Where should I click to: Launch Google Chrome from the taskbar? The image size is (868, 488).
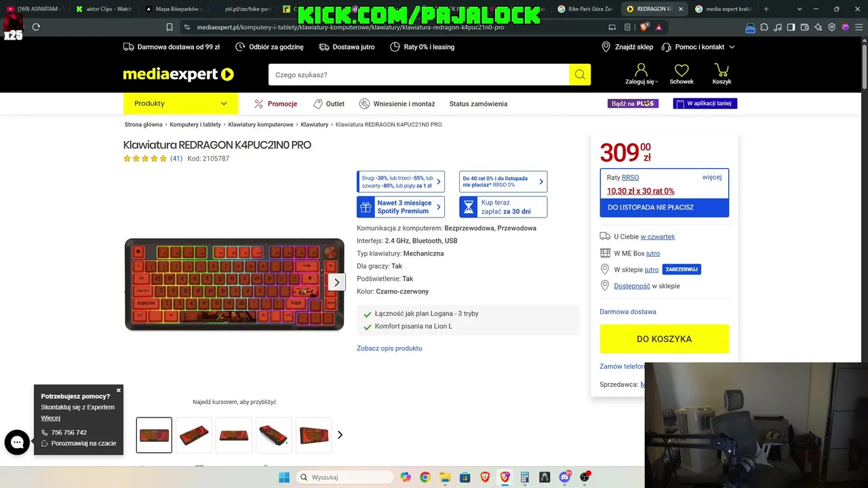425,477
